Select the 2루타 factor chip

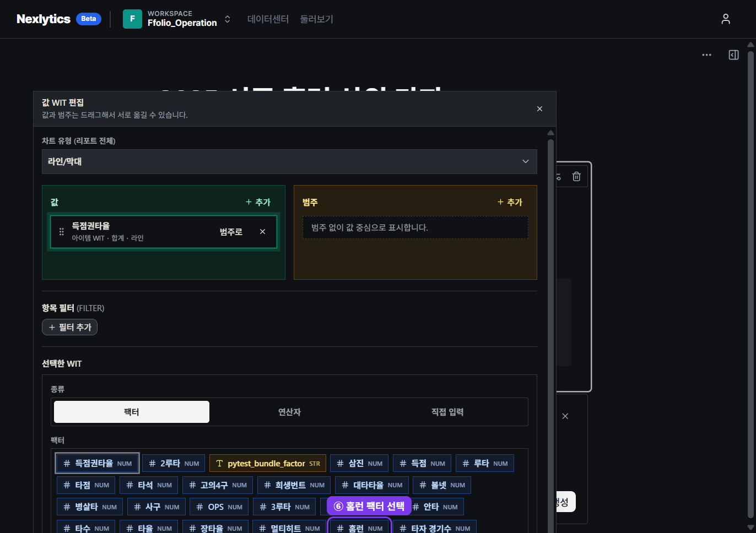click(174, 464)
